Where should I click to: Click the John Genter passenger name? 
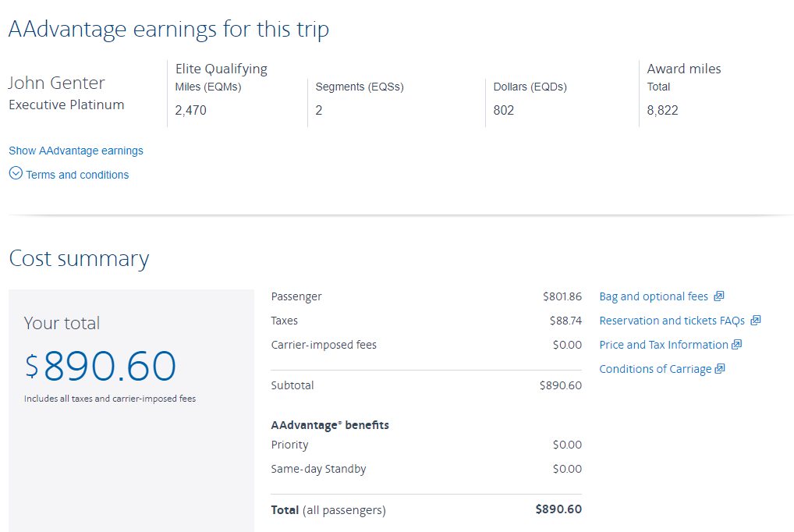point(57,83)
